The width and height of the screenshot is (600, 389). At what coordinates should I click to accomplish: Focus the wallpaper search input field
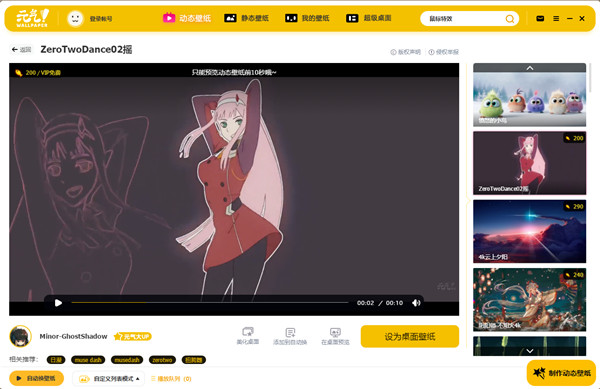(x=463, y=18)
